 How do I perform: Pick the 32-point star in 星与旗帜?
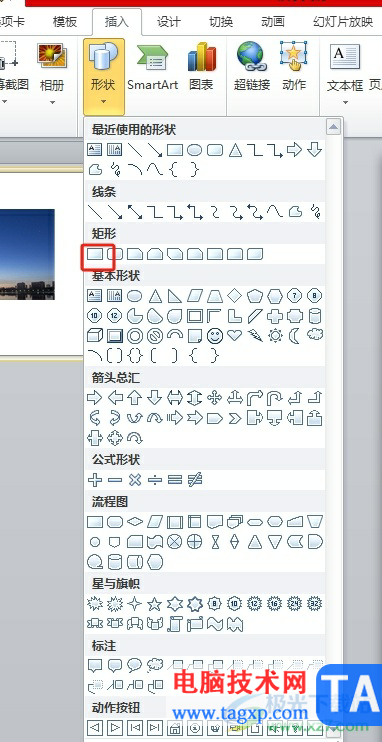315,604
